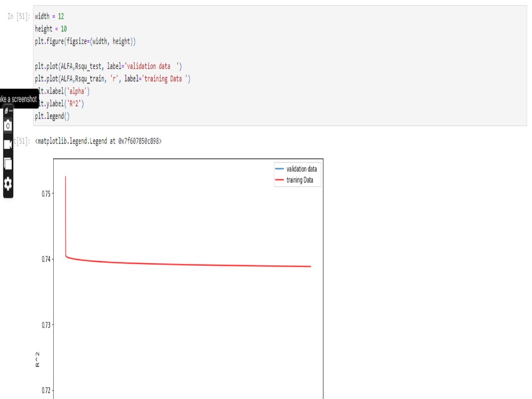Click the 'width = 12' code line
This screenshot has height=399, width=532.
49,16
